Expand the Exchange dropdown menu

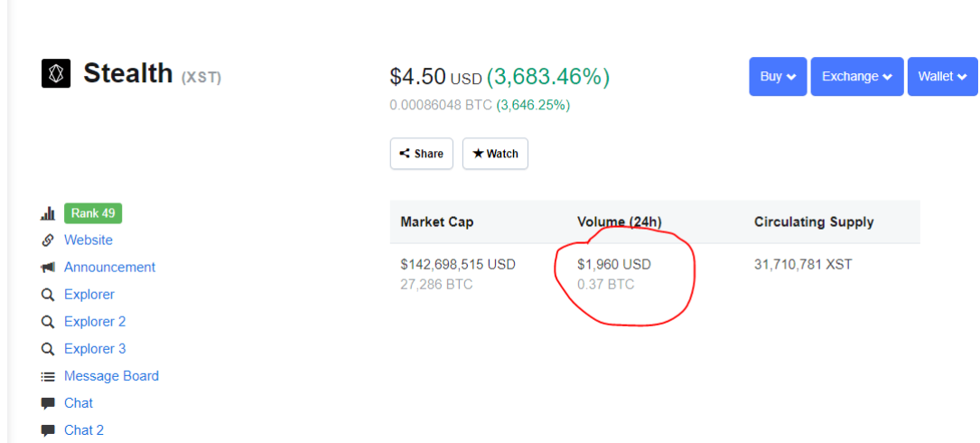(x=857, y=76)
